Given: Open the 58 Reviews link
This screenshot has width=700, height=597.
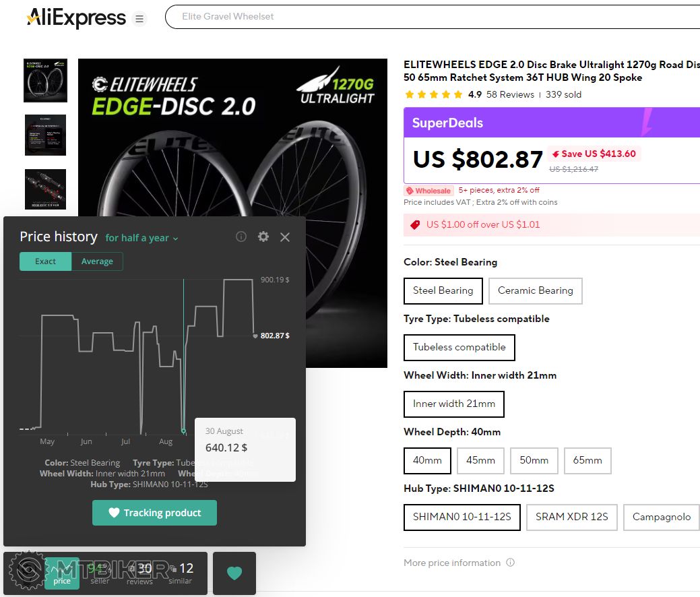Looking at the screenshot, I should tap(510, 94).
